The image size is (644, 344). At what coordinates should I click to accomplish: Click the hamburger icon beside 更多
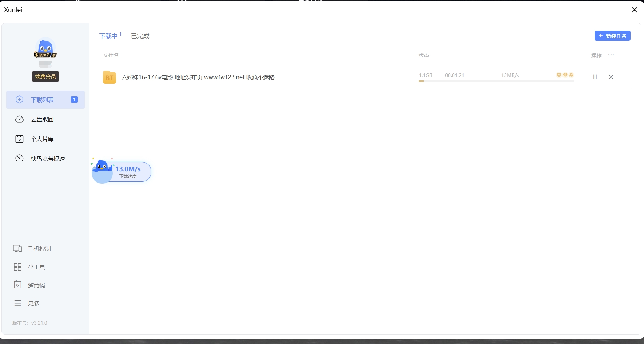[x=17, y=303]
